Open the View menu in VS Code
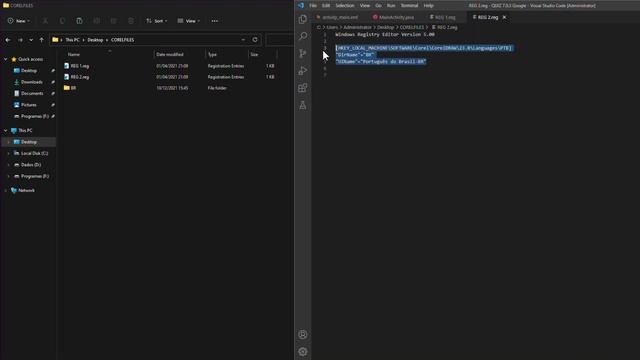 coord(364,6)
